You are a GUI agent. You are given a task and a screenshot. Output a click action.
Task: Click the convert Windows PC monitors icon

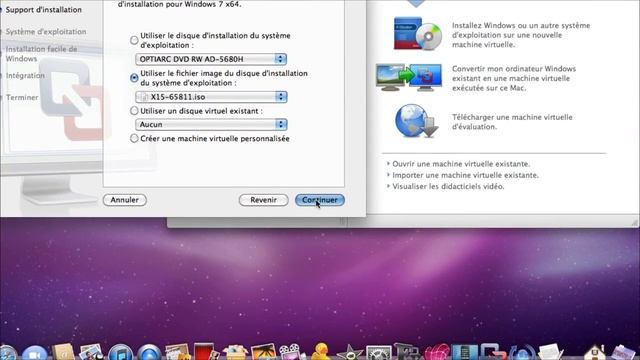tap(409, 77)
